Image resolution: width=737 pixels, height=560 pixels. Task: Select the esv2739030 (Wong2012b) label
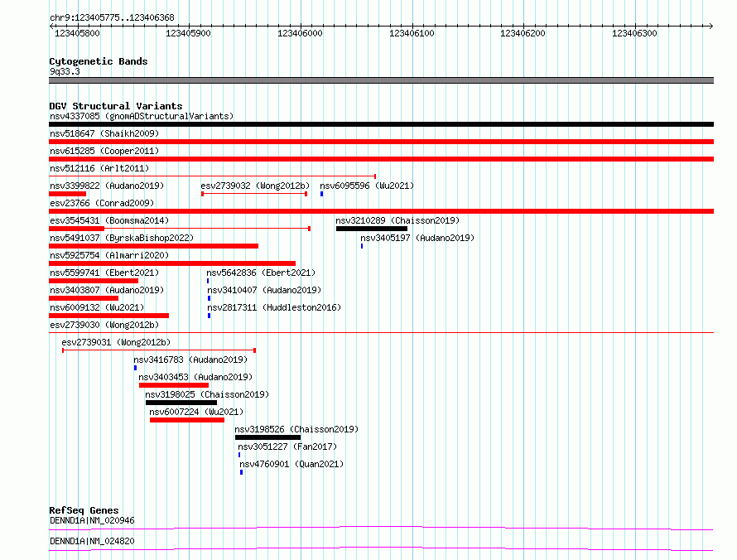[104, 325]
